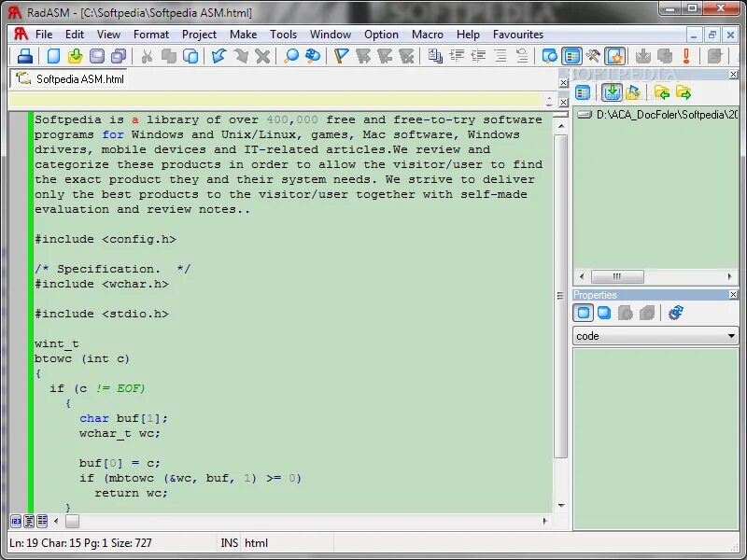Click the Cut scissors icon
This screenshot has height=560, width=747.
click(148, 56)
